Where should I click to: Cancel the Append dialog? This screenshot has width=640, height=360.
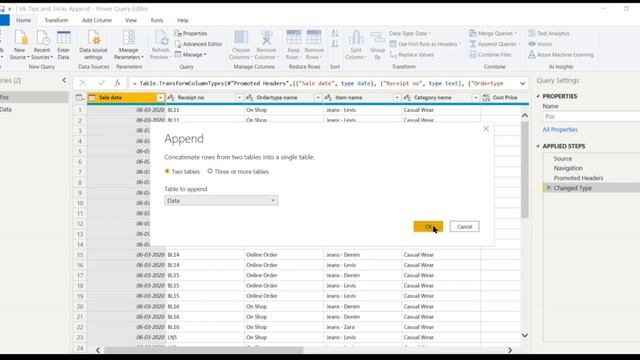tap(464, 227)
